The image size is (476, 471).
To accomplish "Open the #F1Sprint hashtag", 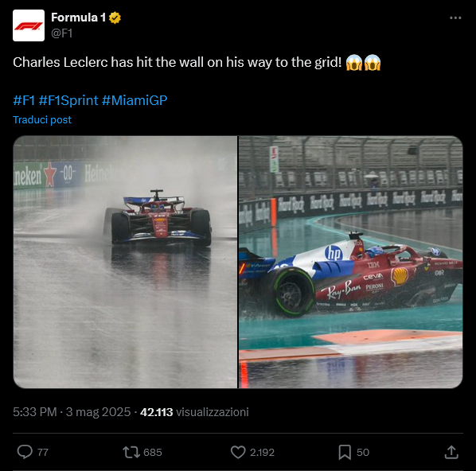I will [68, 100].
